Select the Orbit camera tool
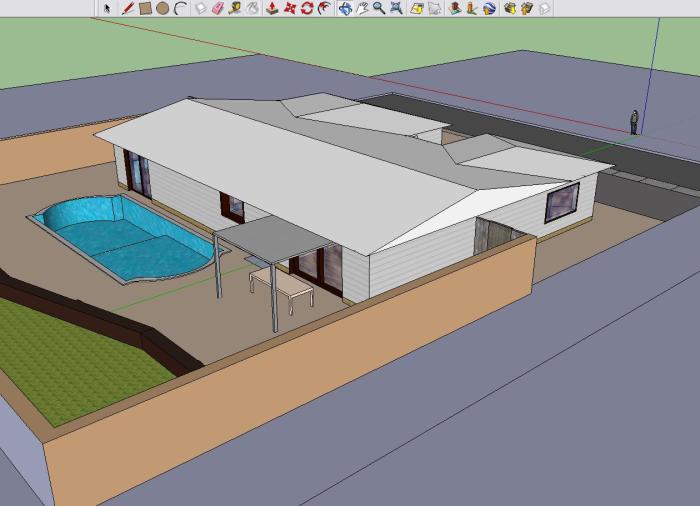This screenshot has height=506, width=700. point(344,8)
